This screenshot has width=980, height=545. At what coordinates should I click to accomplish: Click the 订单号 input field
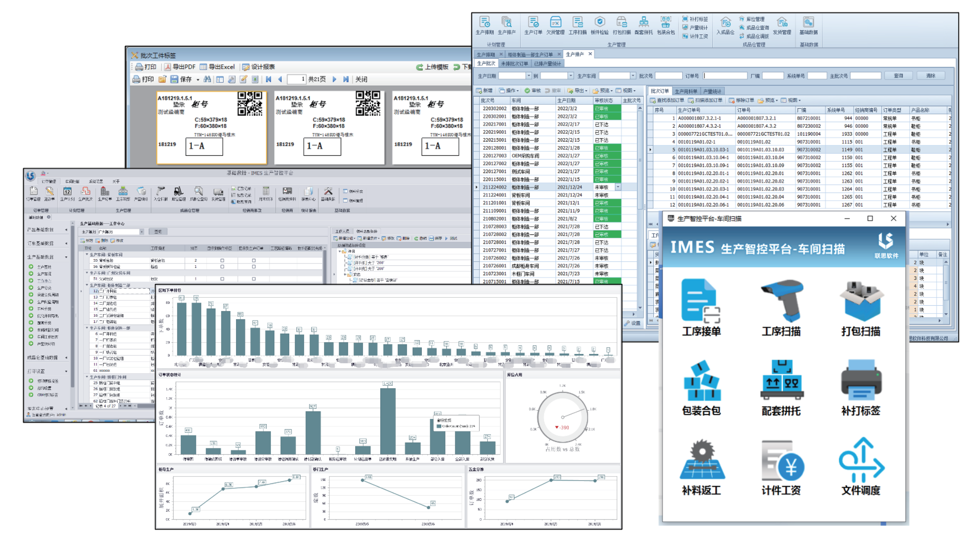[x=725, y=76]
